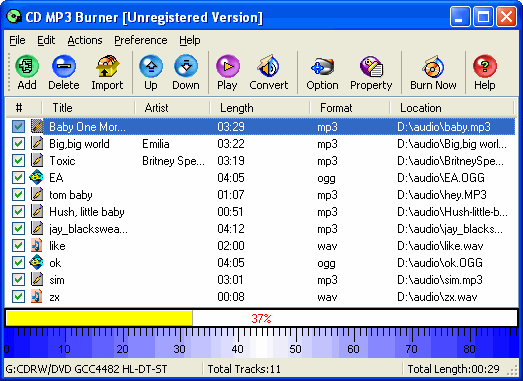Click the 70 mark on minute ruler
The height and width of the screenshot is (381, 523).
click(411, 349)
